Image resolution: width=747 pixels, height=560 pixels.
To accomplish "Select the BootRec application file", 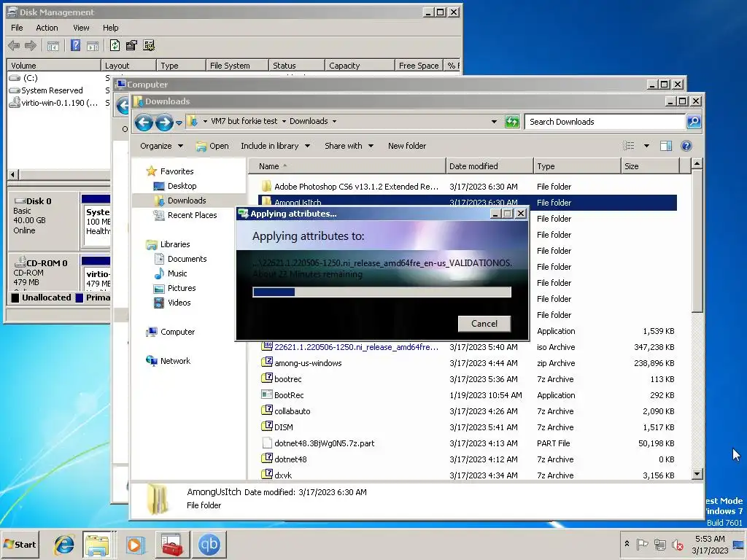I will [467, 395].
